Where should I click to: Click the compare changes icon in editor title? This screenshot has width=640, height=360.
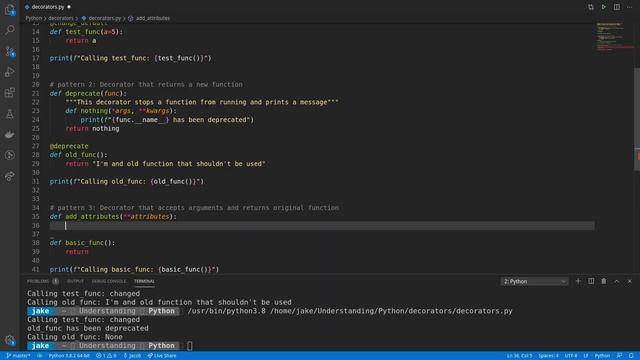[591, 7]
